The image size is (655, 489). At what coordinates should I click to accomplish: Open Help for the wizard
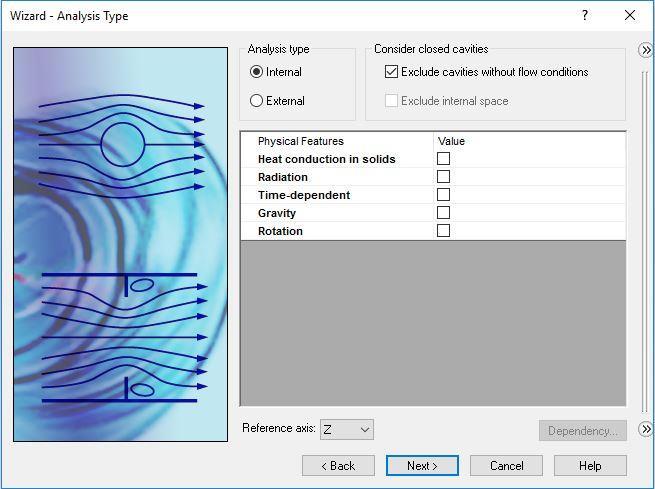coord(590,466)
